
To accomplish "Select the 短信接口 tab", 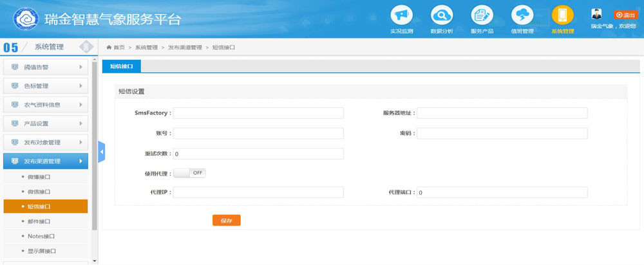I will [121, 66].
